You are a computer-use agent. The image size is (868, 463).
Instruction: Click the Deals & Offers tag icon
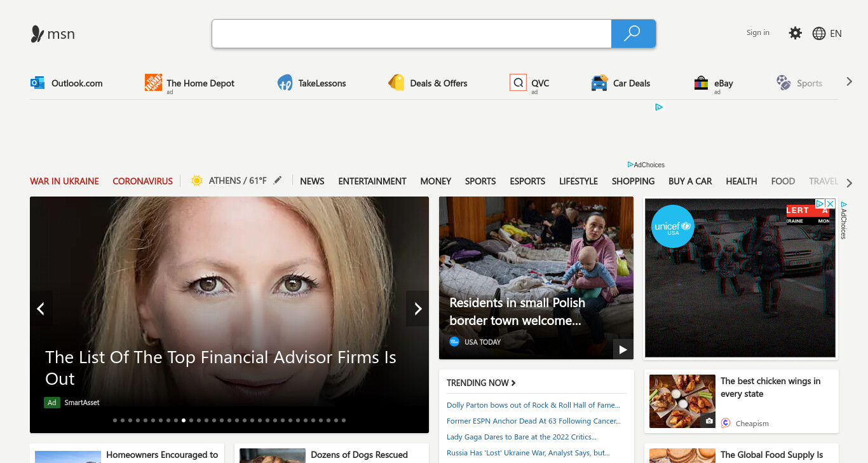[397, 83]
